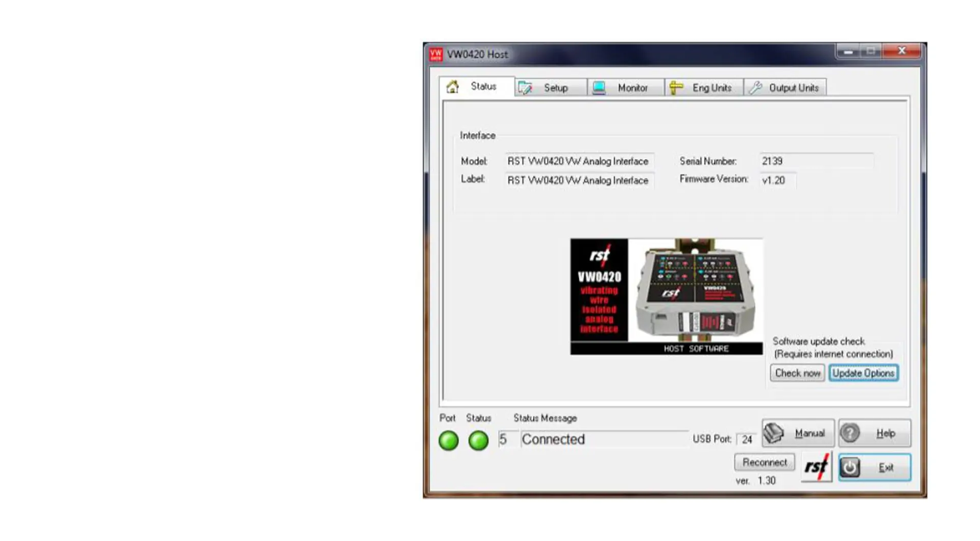Screen dimensions: 980x541
Task: Click the 'Firmware Version:' label
Action: click(714, 179)
